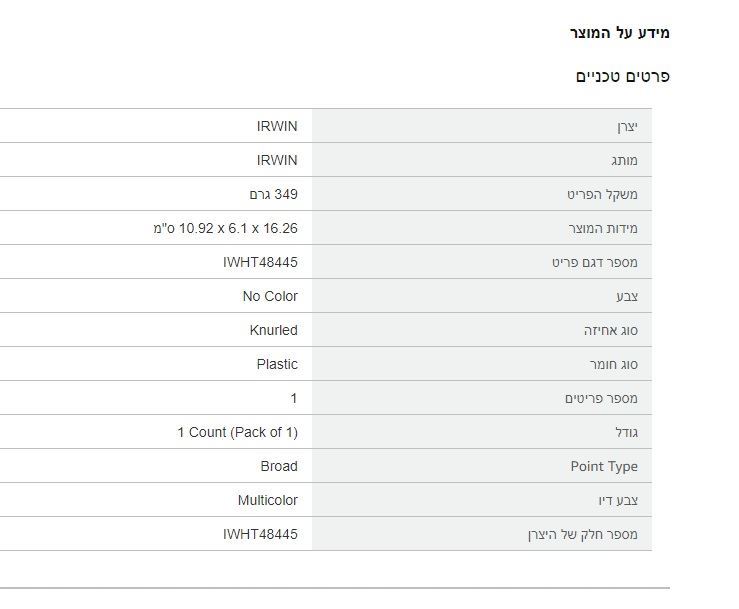Select the מידות המוצר label
The image size is (739, 609).
603,229
